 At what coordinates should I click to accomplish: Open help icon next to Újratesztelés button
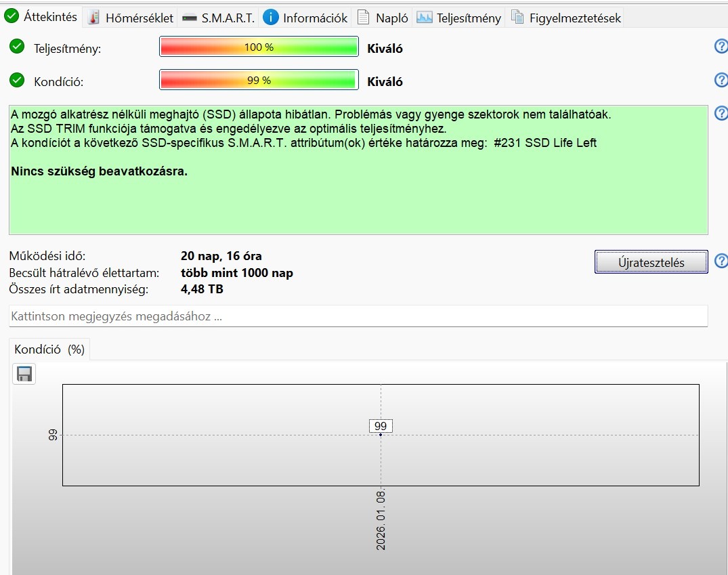pos(721,261)
